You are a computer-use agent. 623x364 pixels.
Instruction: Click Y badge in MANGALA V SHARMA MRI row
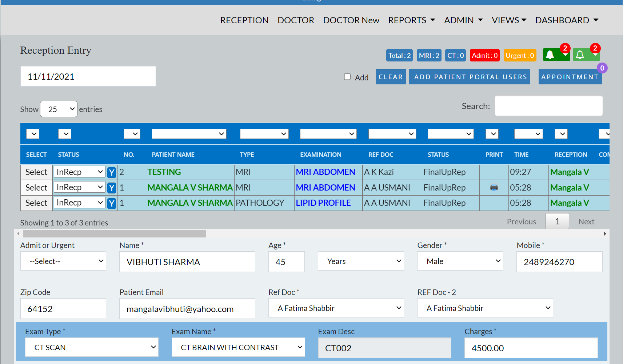click(x=112, y=188)
